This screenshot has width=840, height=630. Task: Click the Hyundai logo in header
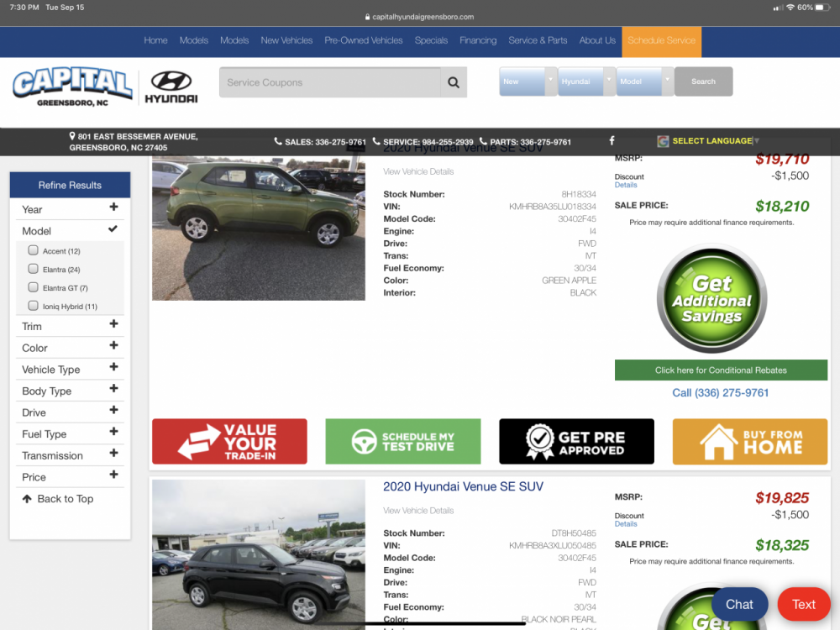tap(171, 87)
